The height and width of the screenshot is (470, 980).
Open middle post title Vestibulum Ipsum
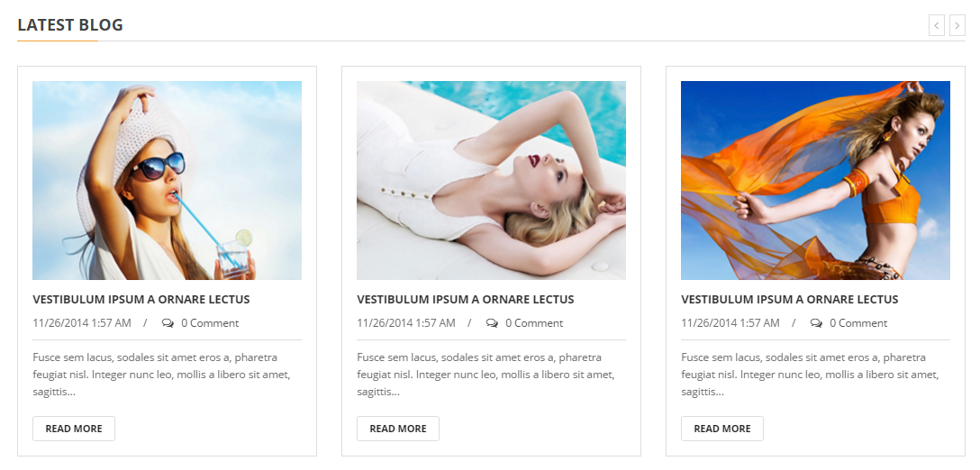(466, 299)
